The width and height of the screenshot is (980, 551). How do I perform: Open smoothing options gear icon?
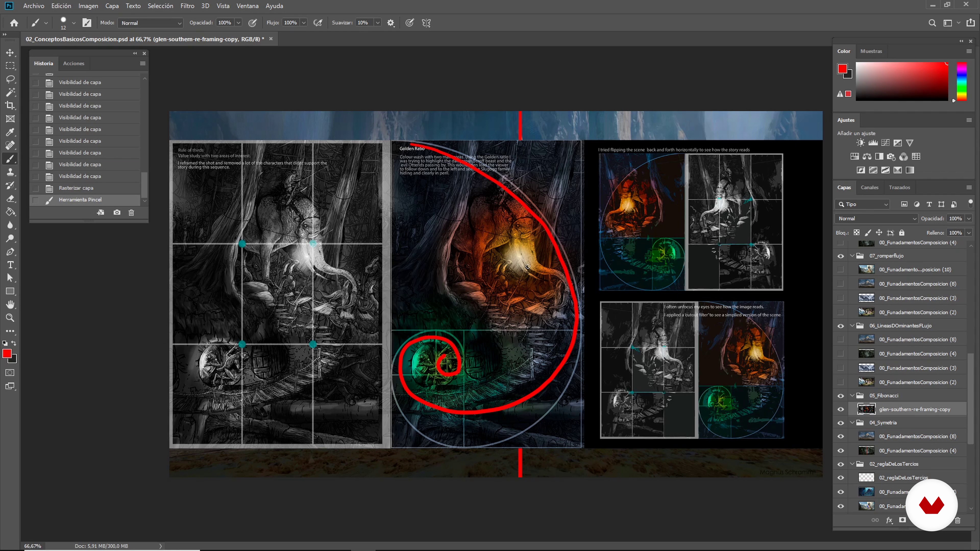(x=391, y=23)
